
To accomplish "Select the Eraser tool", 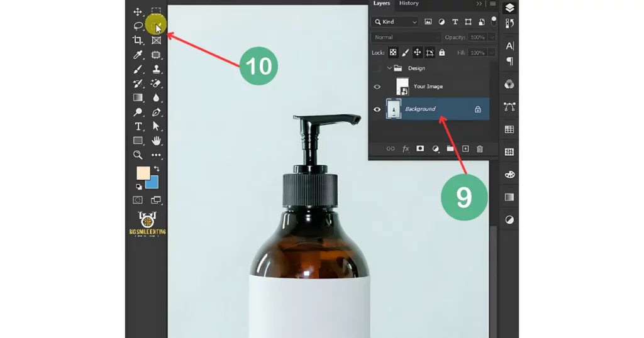I will (x=156, y=84).
